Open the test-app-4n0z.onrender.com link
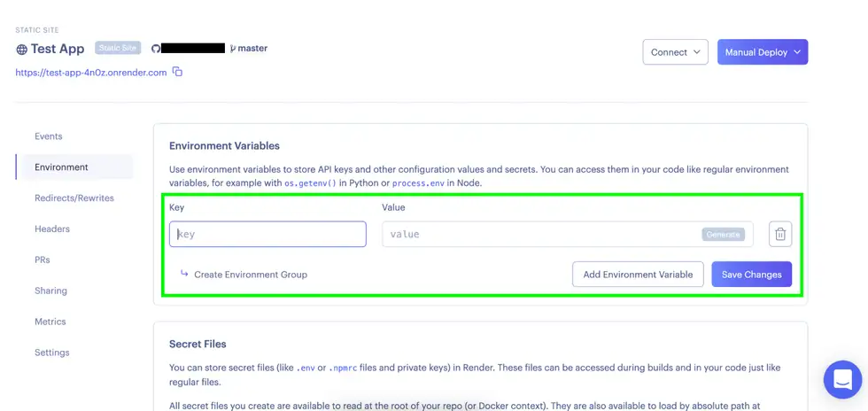This screenshot has height=411, width=868. (x=90, y=73)
